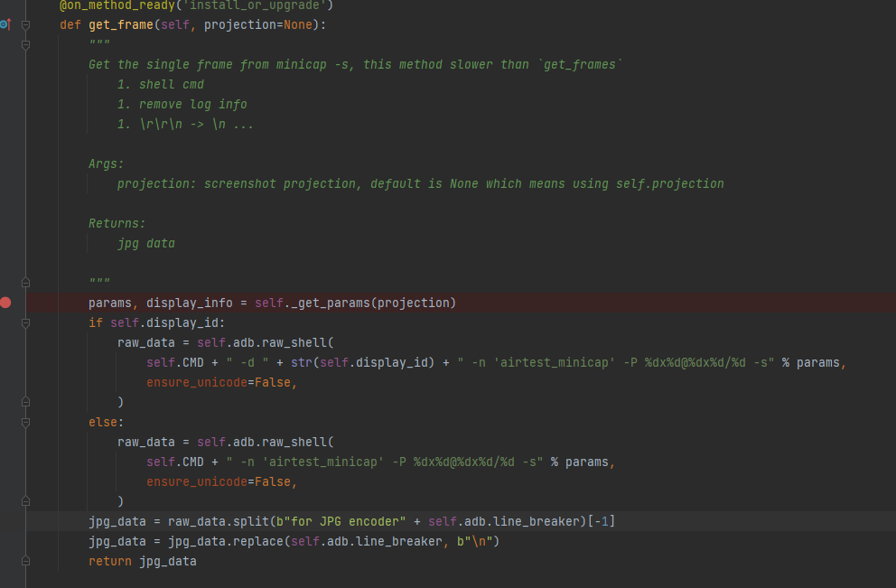The width and height of the screenshot is (896, 588).
Task: Click fold-end marker after the if-branch raw_shell call
Action: [25, 402]
